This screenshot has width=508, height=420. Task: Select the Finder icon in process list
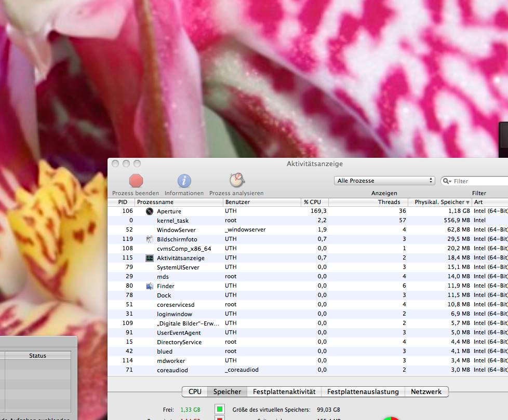point(150,286)
